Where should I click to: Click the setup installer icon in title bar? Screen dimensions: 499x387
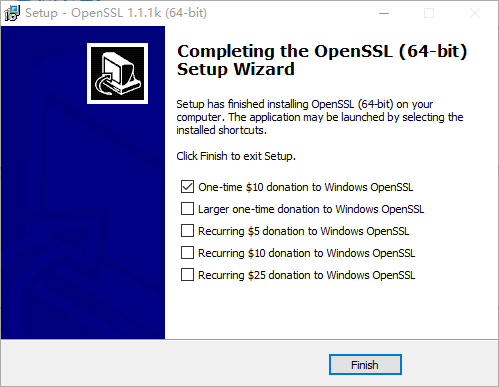pyautogui.click(x=12, y=13)
